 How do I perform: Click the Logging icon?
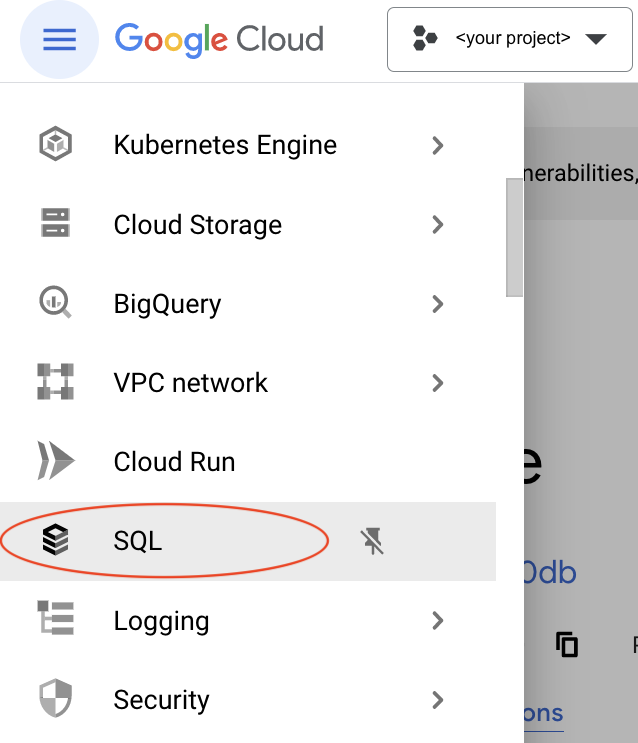click(55, 620)
